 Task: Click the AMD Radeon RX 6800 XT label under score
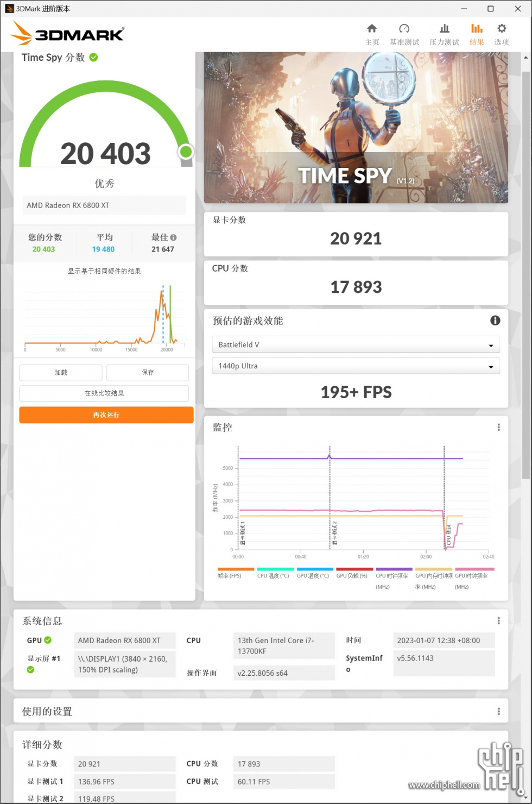tap(104, 205)
